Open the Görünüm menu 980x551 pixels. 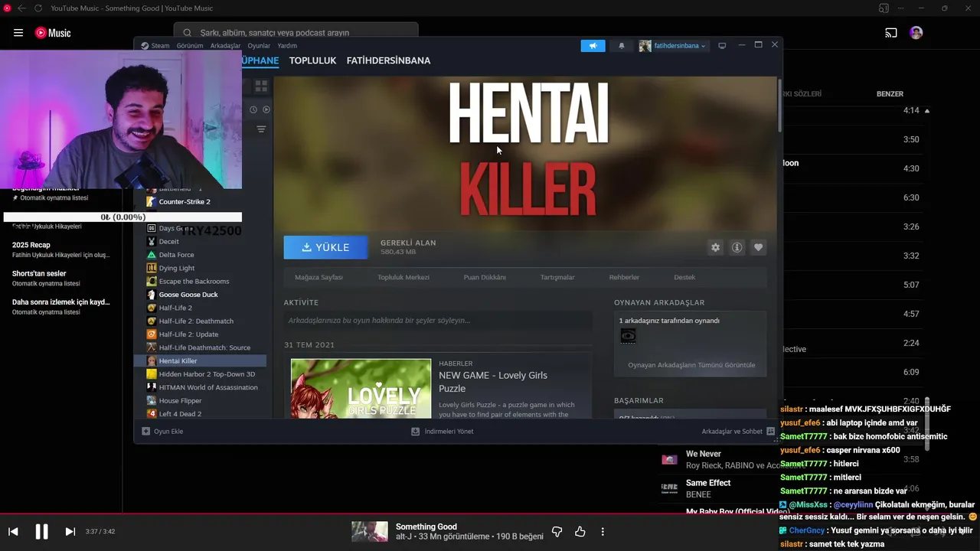(190, 46)
